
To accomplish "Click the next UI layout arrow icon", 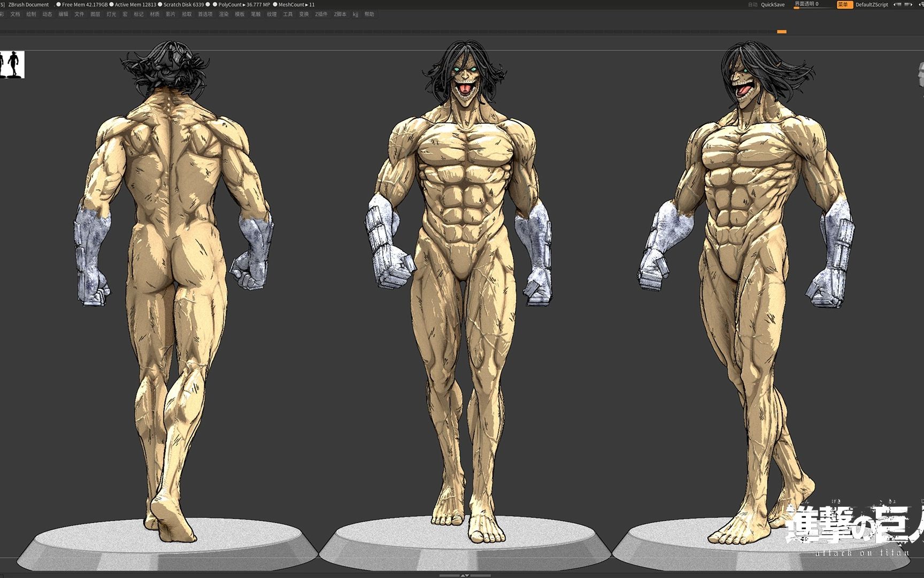I will pos(908,5).
